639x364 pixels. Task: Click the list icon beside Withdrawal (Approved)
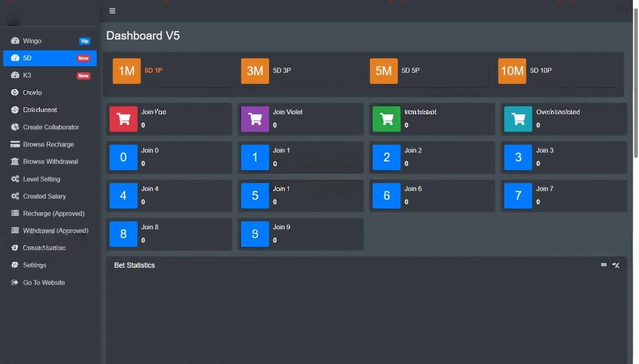pyautogui.click(x=15, y=231)
